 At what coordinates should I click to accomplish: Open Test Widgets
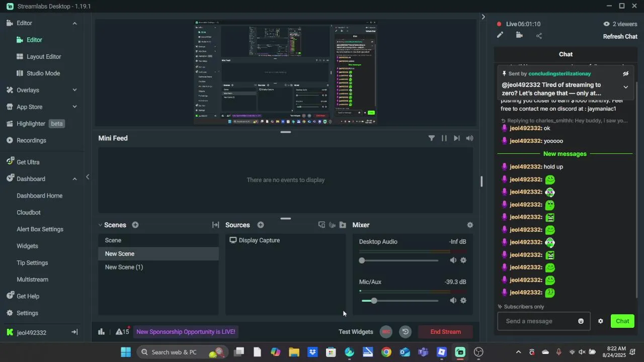356,332
